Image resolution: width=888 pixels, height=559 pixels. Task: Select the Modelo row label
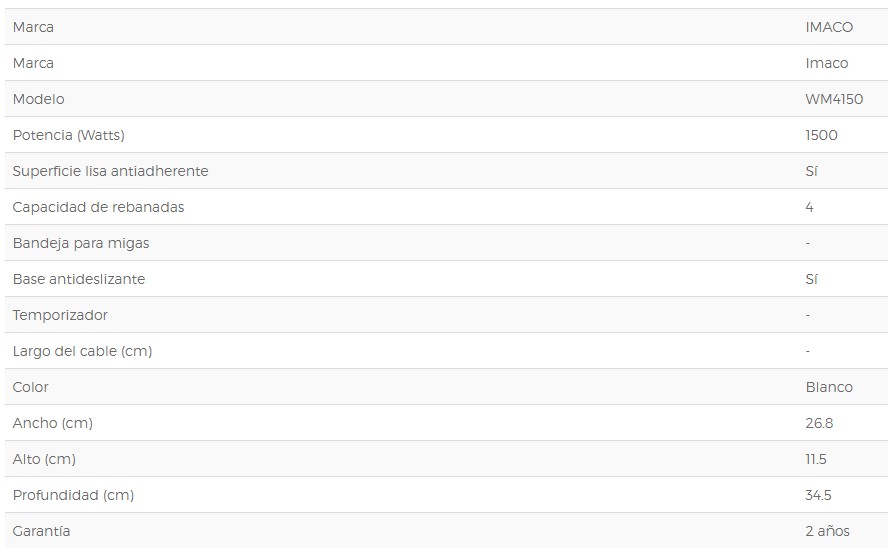(38, 99)
